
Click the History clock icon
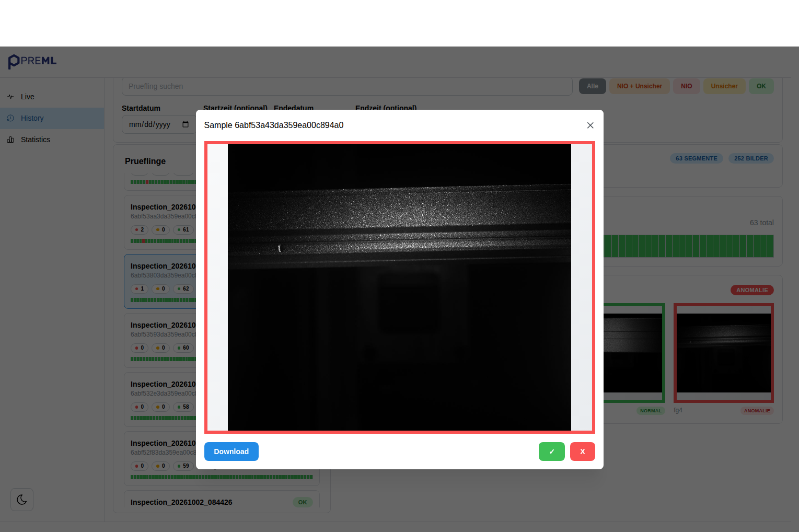(x=10, y=118)
